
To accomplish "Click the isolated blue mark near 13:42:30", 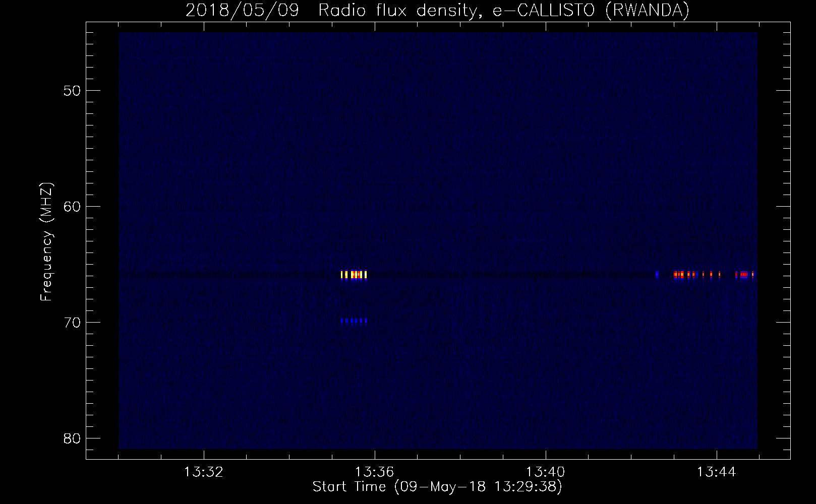I will pyautogui.click(x=657, y=275).
